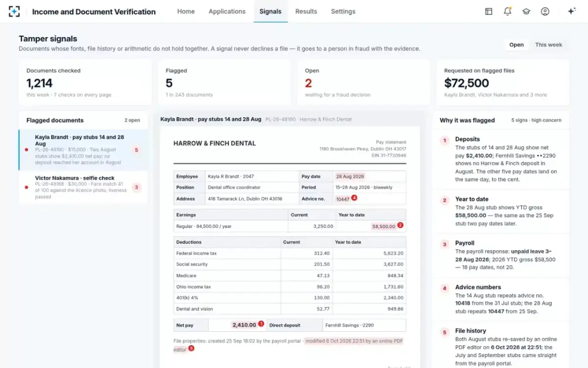Open the layout panel icon
Screen dimensions: 588x368
489,11
